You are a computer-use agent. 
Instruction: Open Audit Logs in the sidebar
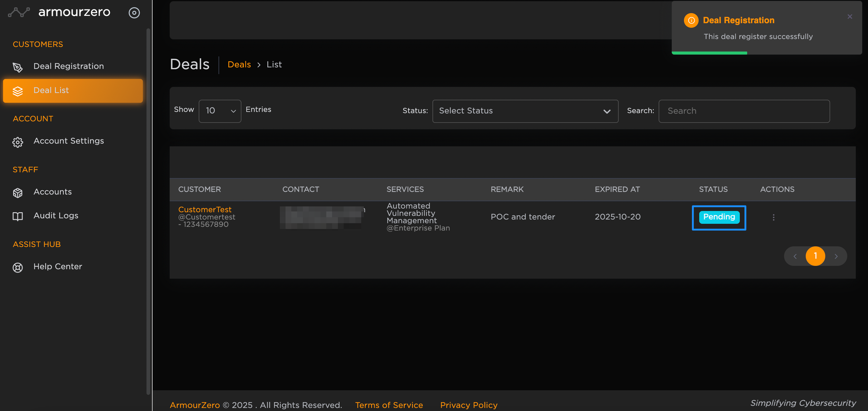(x=56, y=216)
